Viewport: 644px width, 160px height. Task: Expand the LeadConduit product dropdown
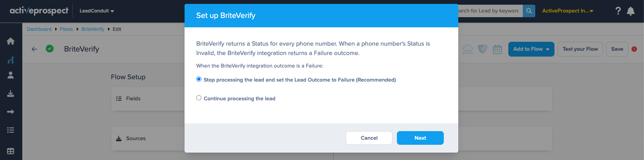point(97,11)
